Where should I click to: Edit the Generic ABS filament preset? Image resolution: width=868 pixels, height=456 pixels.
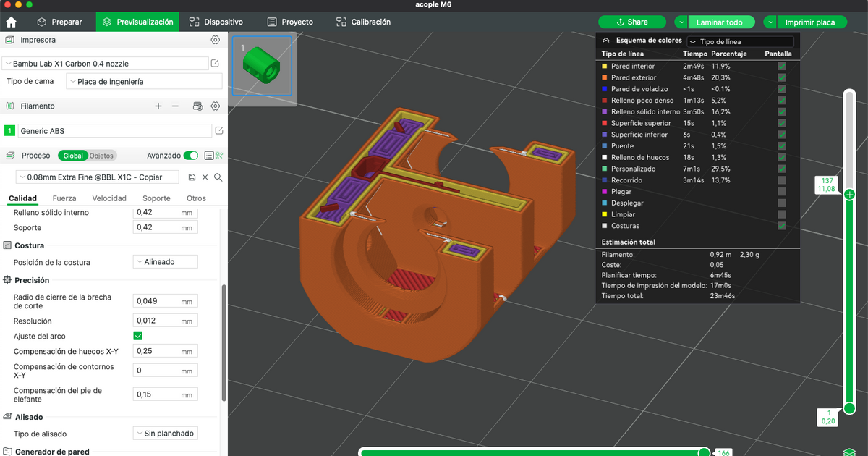point(218,131)
